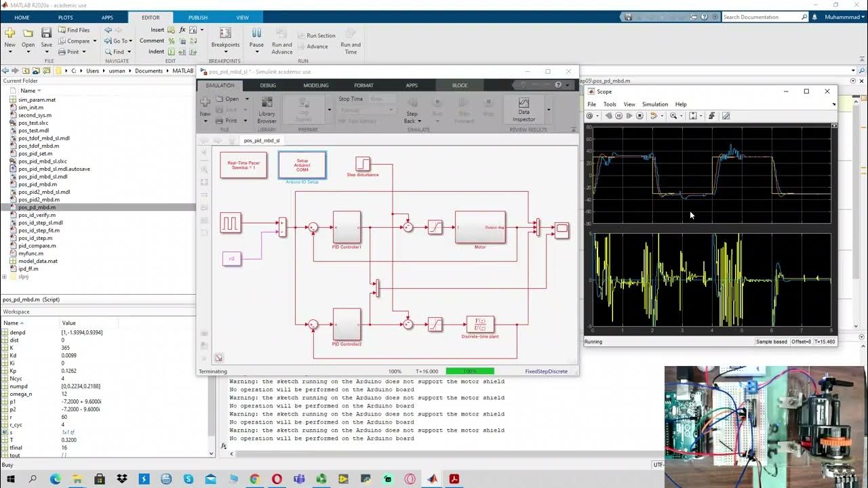Viewport: 868px width, 488px height.
Task: Open Simulink FORMAT tab
Action: [363, 85]
